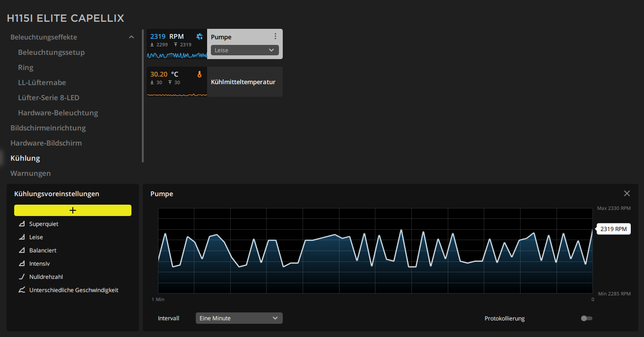Click the Unterschiedliche Geschwindigkeit curve icon

click(22, 290)
